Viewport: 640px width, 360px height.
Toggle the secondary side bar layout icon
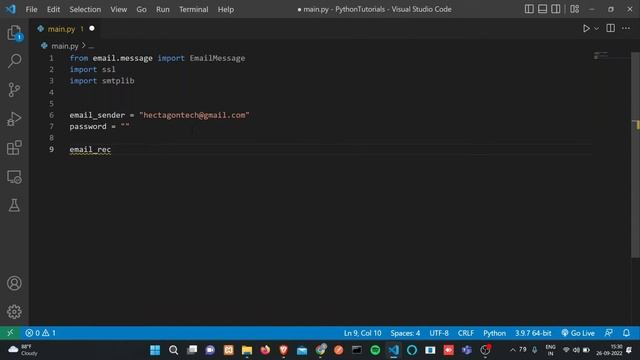pyautogui.click(x=556, y=9)
